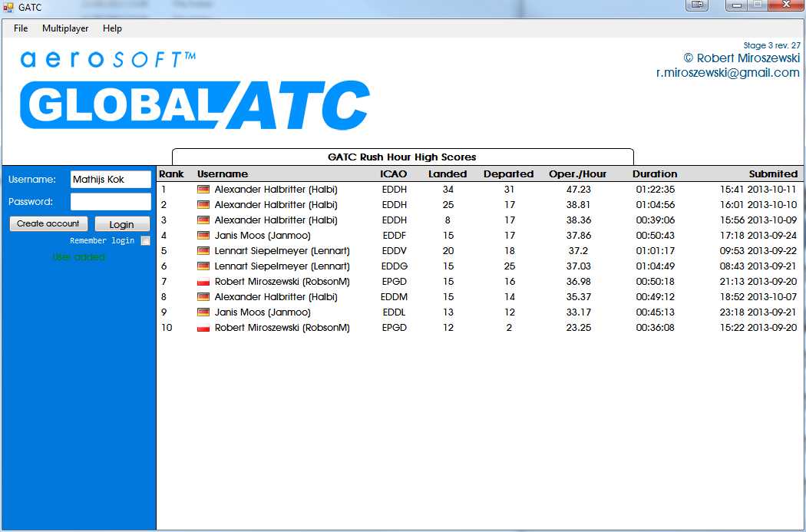The image size is (806, 532).
Task: Open the Multiplayer menu
Action: pos(64,28)
